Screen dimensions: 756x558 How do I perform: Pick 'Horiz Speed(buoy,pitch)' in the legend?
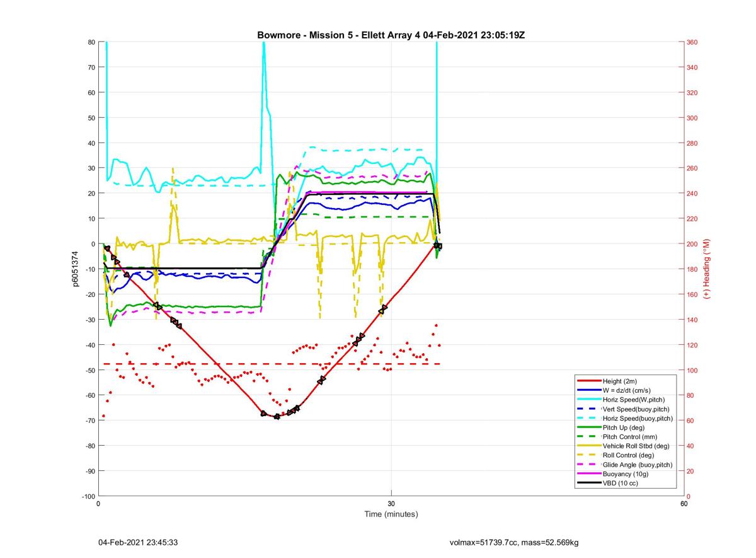638,418
